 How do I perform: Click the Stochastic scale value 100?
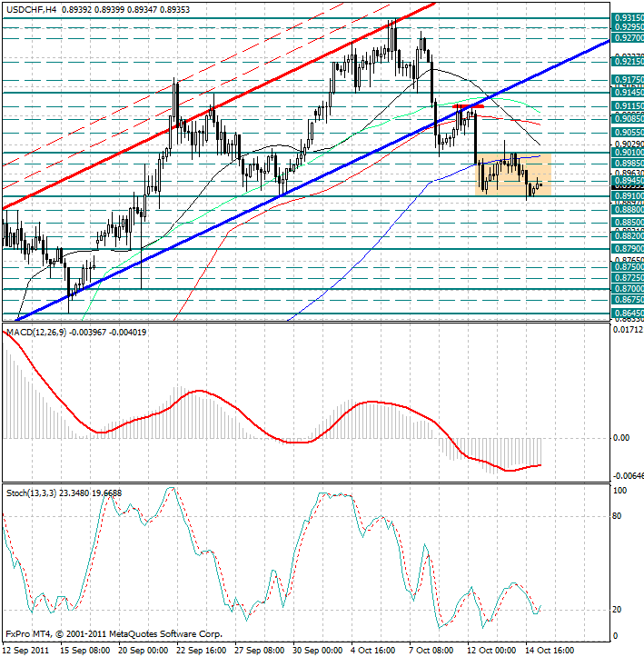(619, 491)
